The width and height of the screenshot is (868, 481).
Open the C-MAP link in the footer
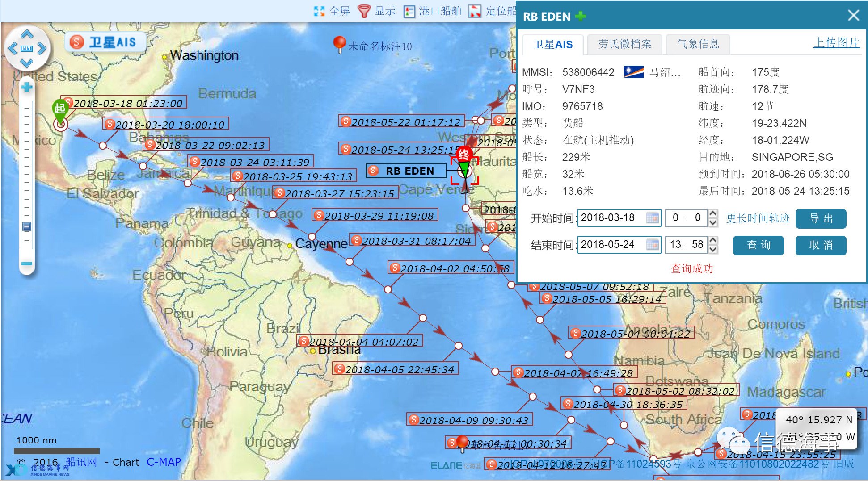tap(164, 462)
